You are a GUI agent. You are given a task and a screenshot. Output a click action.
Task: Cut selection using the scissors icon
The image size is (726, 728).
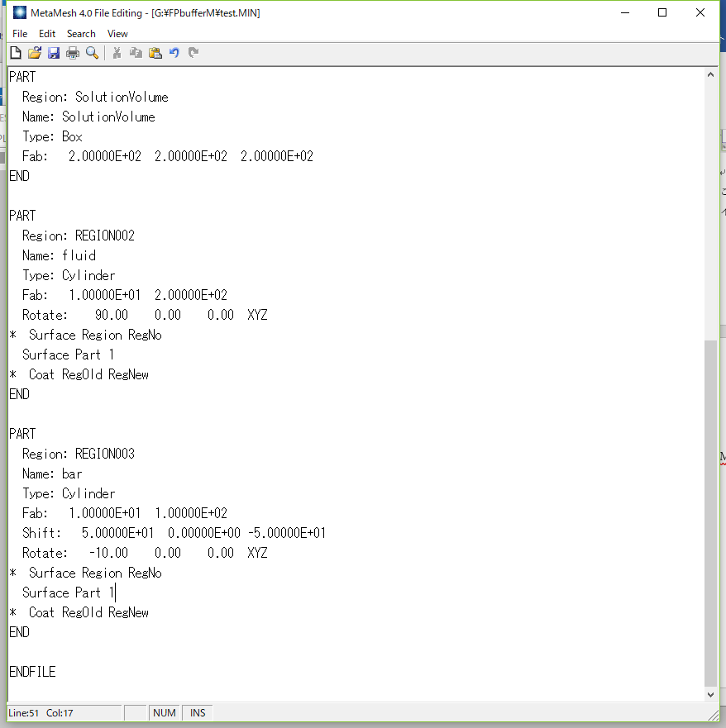117,53
